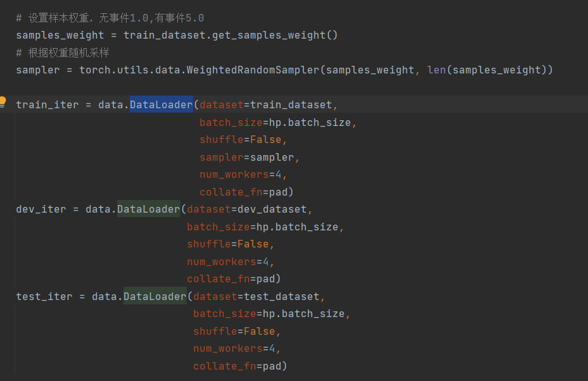588x381 pixels.
Task: Click the sampler variable definition
Action: (x=37, y=70)
